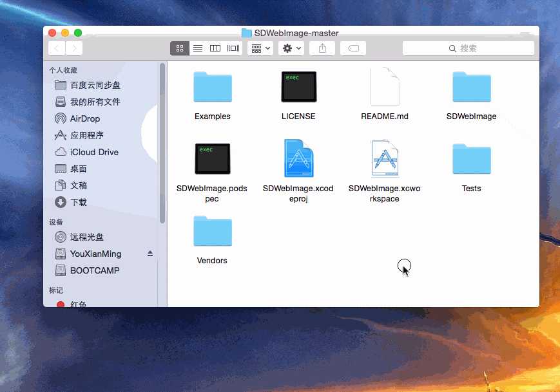Open 桌面 in sidebar
The height and width of the screenshot is (392, 560).
(102, 169)
